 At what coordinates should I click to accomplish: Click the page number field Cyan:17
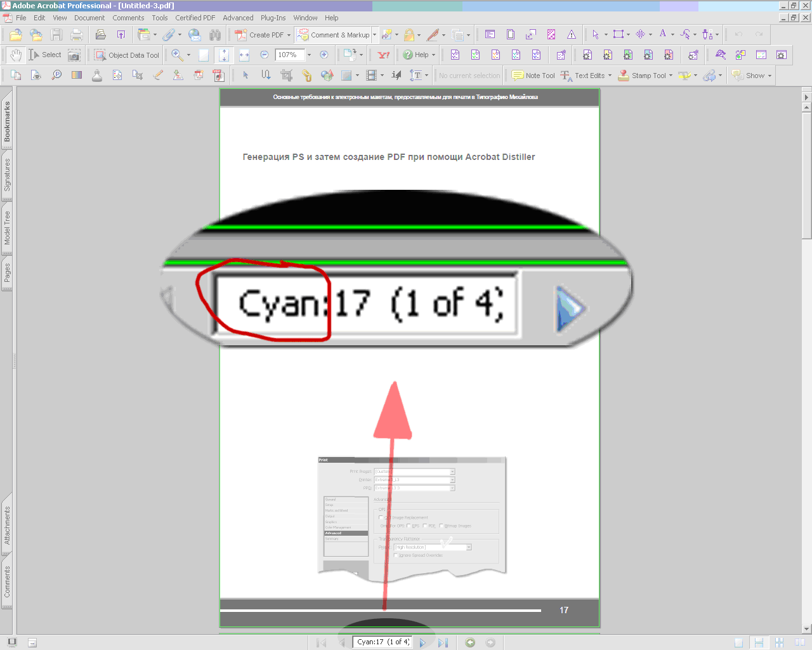382,642
